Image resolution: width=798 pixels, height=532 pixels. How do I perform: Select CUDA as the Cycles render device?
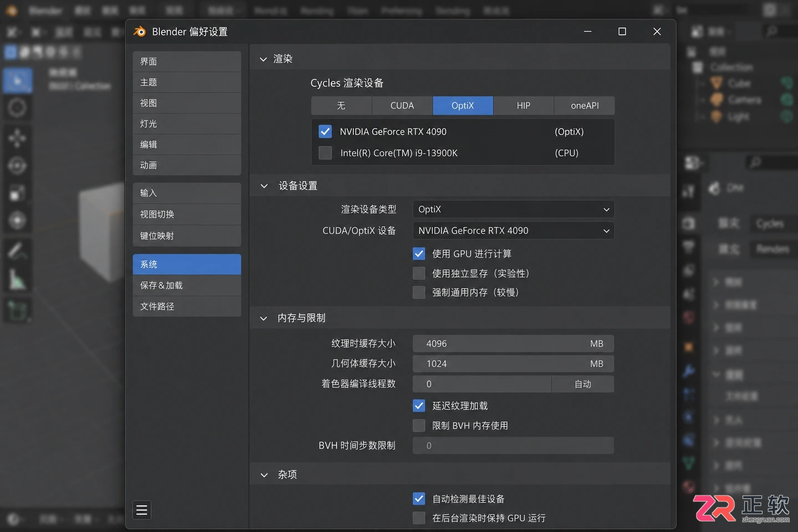(x=402, y=105)
